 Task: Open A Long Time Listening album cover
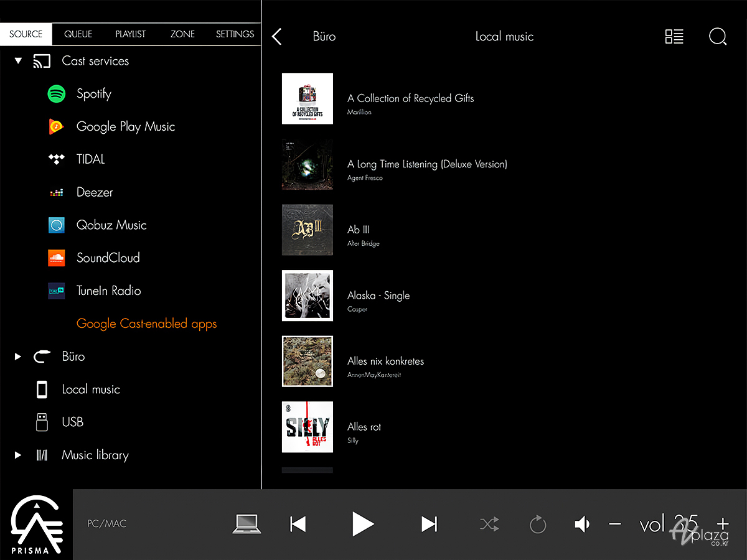click(x=308, y=164)
